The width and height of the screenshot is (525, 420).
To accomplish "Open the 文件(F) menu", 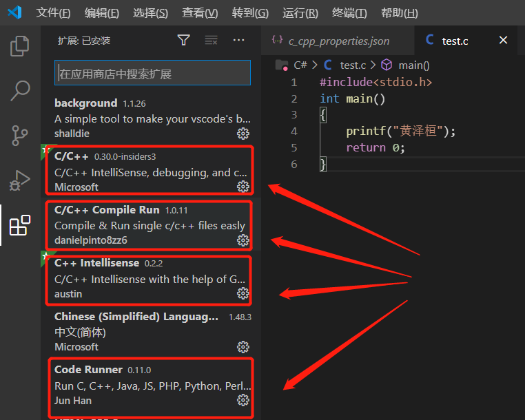I will click(53, 13).
